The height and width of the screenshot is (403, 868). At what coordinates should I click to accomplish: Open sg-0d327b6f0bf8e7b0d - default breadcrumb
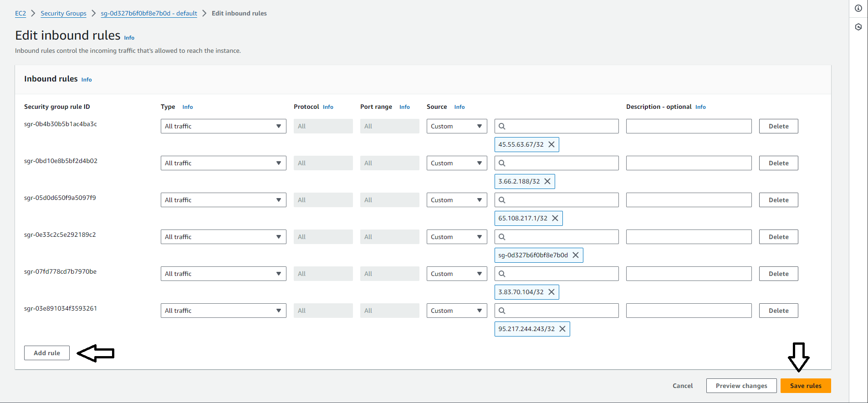click(x=149, y=13)
